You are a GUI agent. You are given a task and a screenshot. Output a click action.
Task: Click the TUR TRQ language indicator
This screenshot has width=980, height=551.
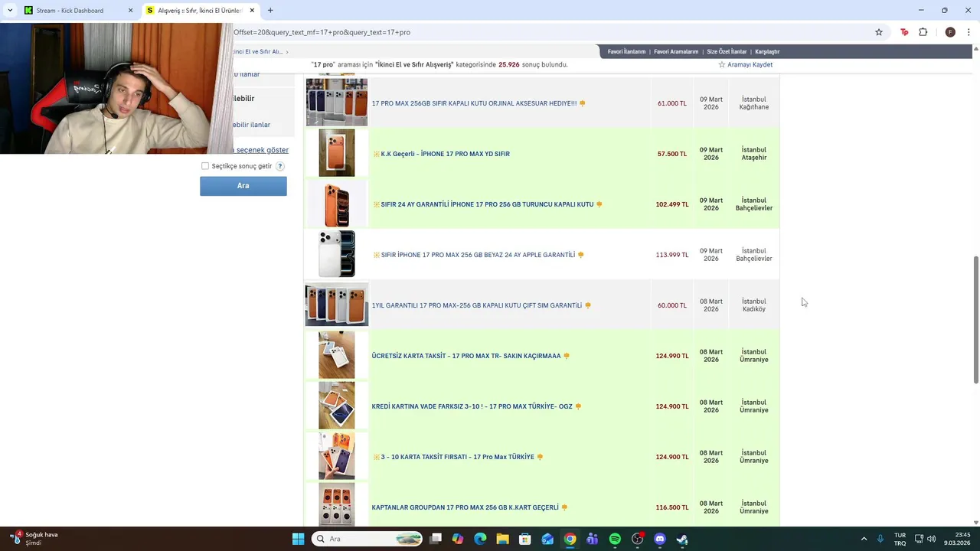point(900,539)
